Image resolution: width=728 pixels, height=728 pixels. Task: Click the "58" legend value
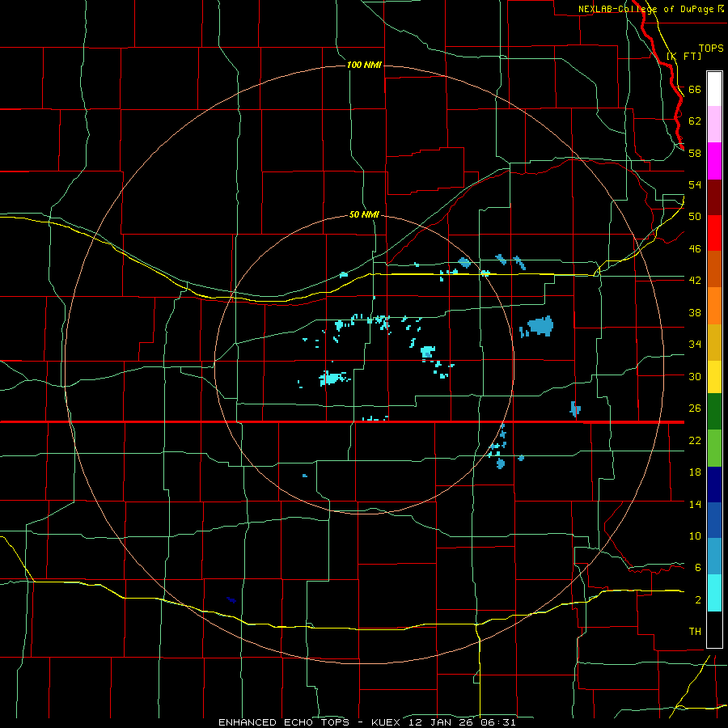pos(695,153)
